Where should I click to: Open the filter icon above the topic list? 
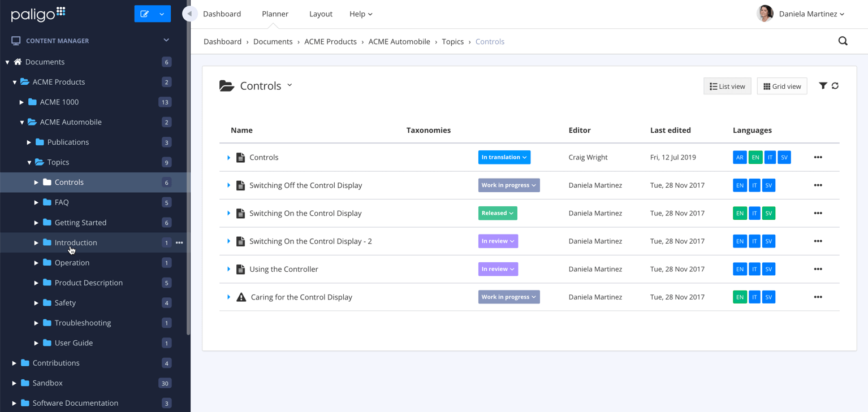pos(823,85)
